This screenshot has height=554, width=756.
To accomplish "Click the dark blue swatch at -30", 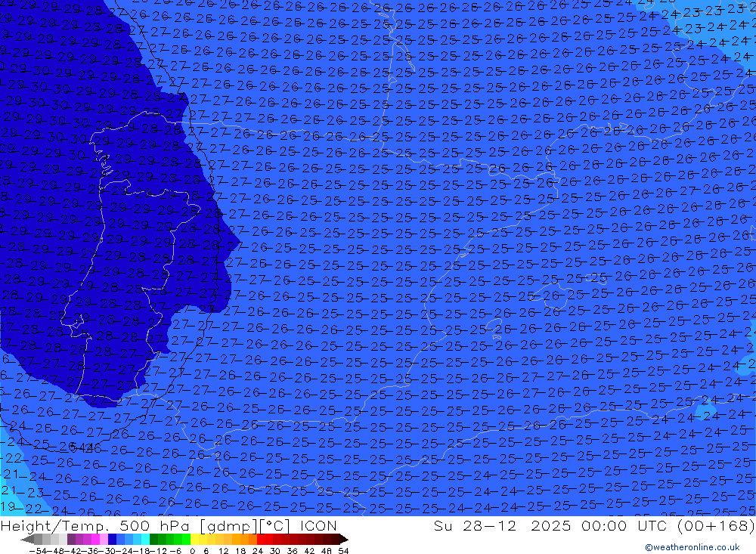I will click(113, 540).
